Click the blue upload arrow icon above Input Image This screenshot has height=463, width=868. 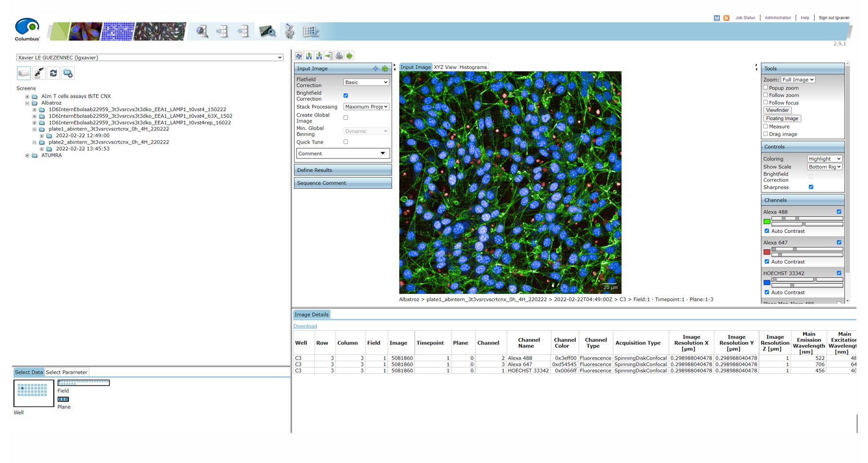[x=309, y=56]
